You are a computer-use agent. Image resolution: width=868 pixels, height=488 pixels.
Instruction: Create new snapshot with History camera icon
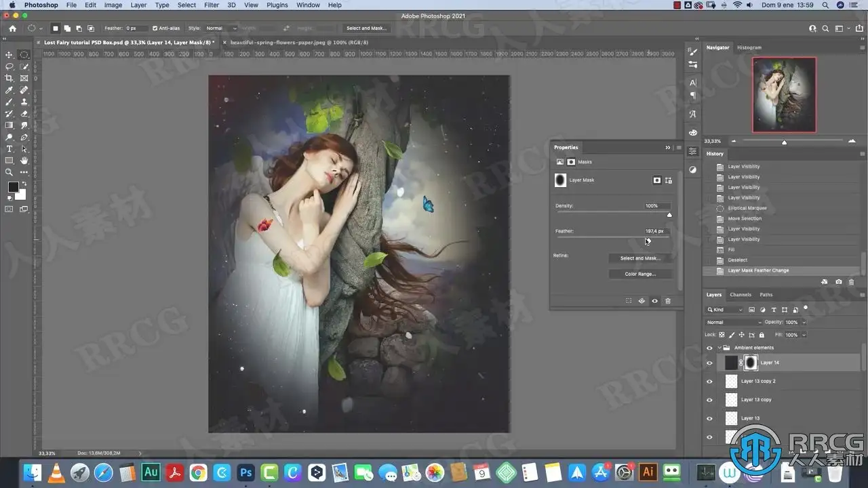[x=839, y=282]
